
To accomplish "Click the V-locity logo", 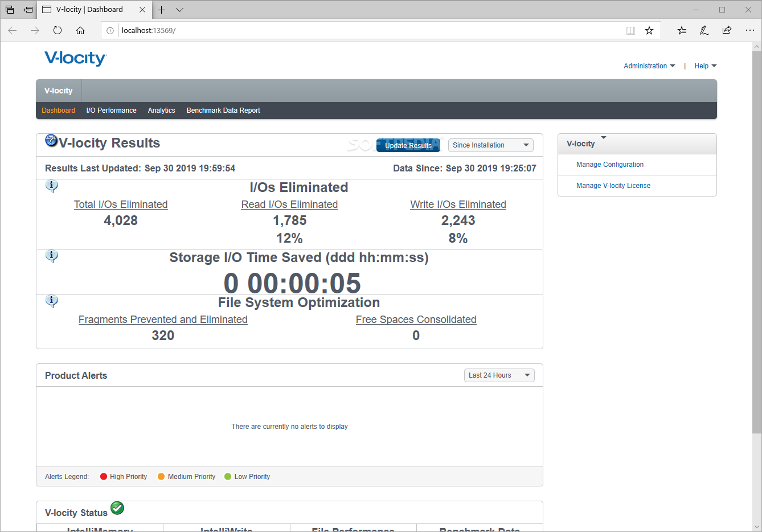I will 75,58.
